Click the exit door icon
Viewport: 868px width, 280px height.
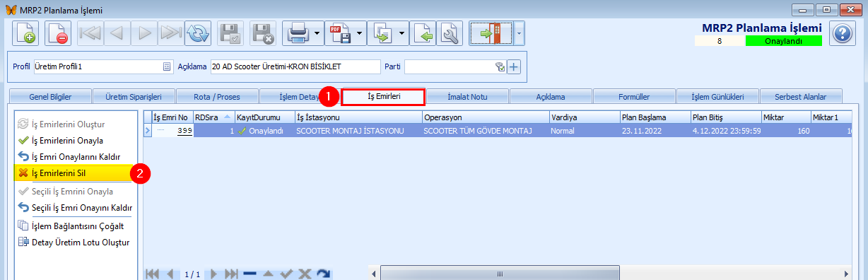[491, 33]
